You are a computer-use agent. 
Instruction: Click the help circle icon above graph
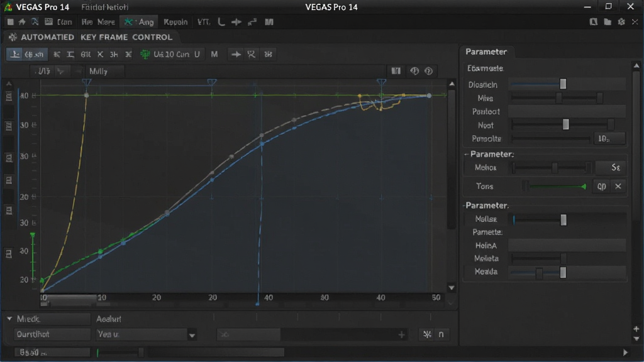tap(429, 71)
